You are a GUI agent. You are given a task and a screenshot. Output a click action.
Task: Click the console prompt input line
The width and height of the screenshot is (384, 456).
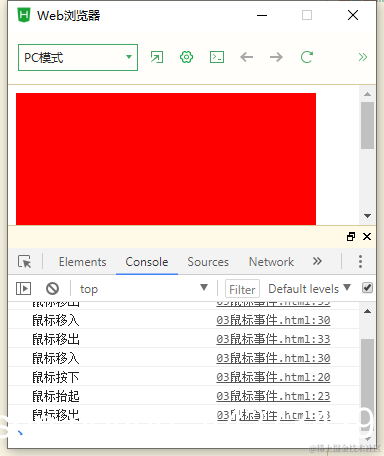coord(183,433)
